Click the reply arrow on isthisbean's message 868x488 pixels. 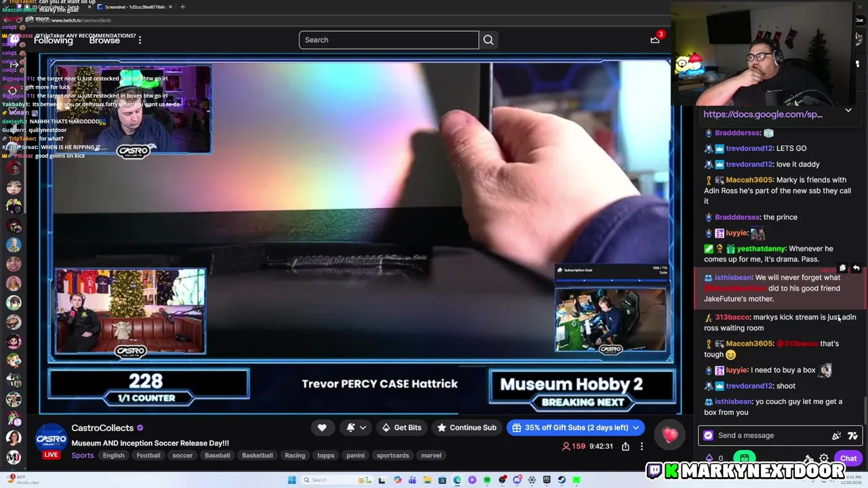[856, 268]
